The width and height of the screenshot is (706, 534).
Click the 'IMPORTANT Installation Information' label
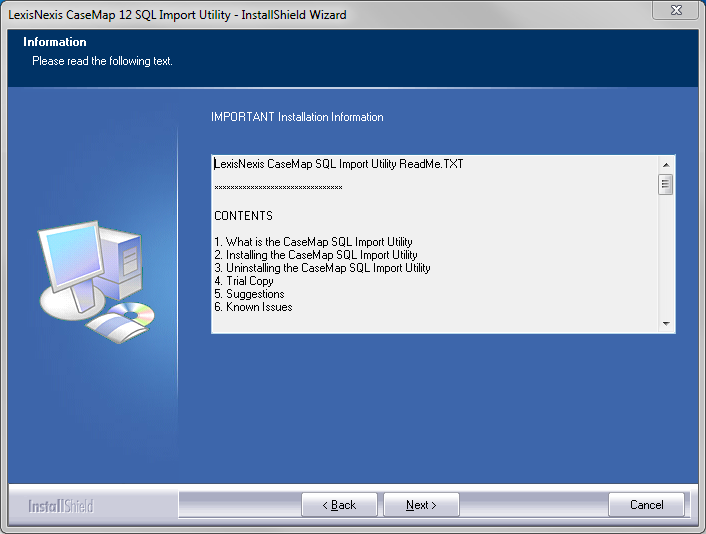point(297,117)
